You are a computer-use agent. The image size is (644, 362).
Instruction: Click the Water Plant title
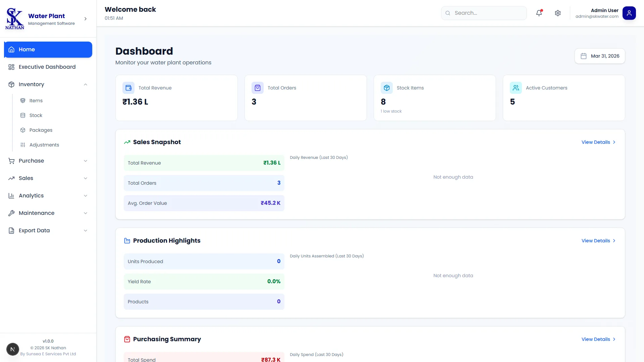click(x=47, y=16)
